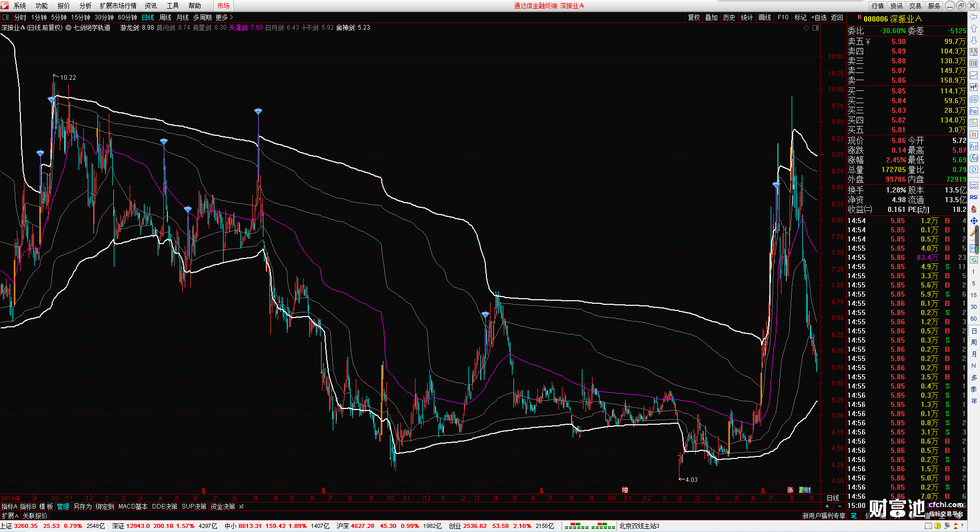Click the list with checkmark sidebar icon

(974, 52)
